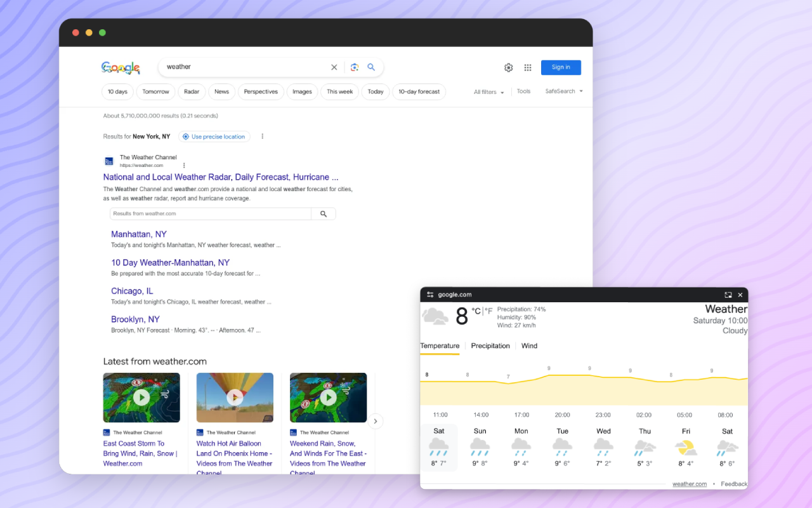
Task: Click the blue magnifier search icon
Action: [x=371, y=67]
